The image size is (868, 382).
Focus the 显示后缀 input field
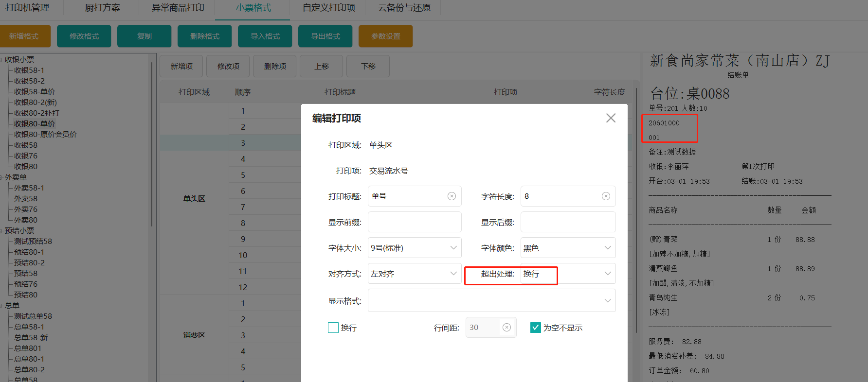click(568, 222)
